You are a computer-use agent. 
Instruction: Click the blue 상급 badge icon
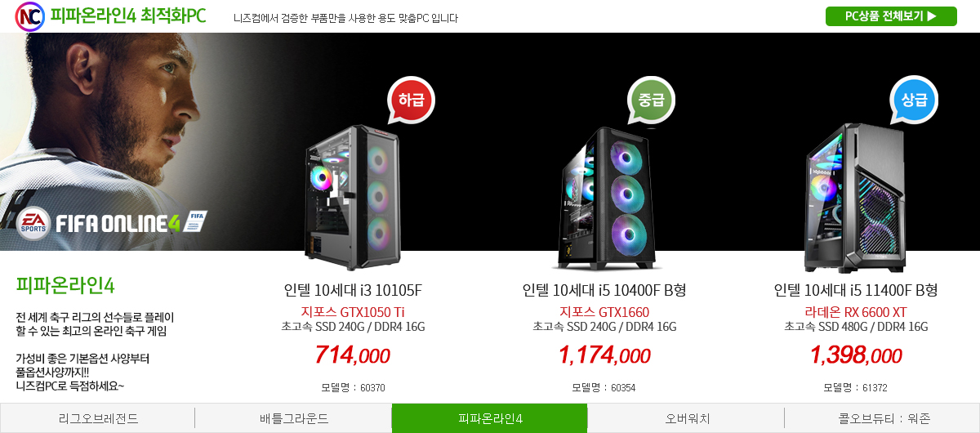[914, 100]
